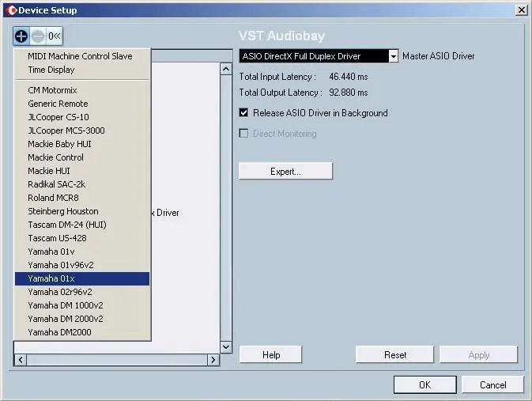The image size is (532, 401).
Task: Click the minus Remove Device icon
Action: pos(38,36)
